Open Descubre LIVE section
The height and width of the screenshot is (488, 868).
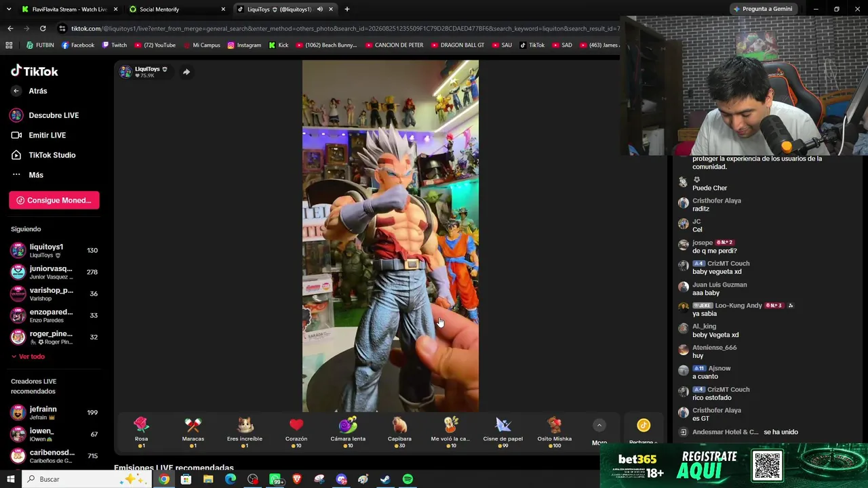coord(54,115)
